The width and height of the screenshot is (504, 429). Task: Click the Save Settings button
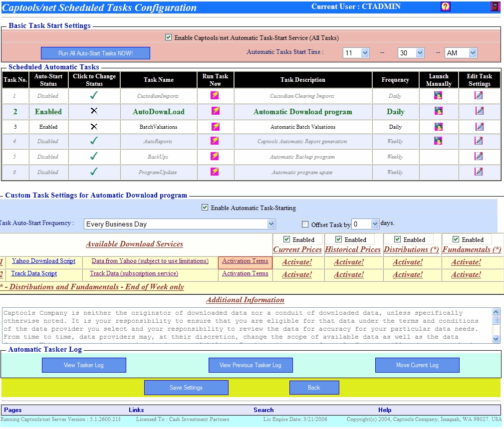186,388
